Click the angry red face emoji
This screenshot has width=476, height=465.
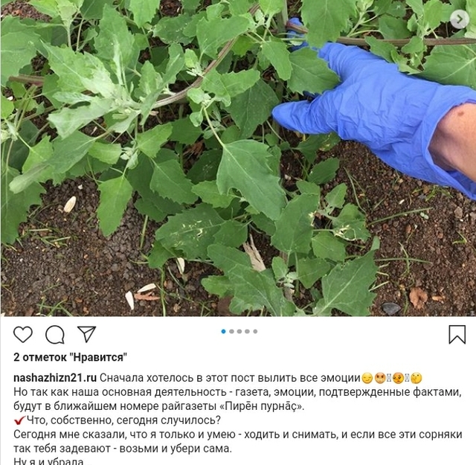(380, 378)
